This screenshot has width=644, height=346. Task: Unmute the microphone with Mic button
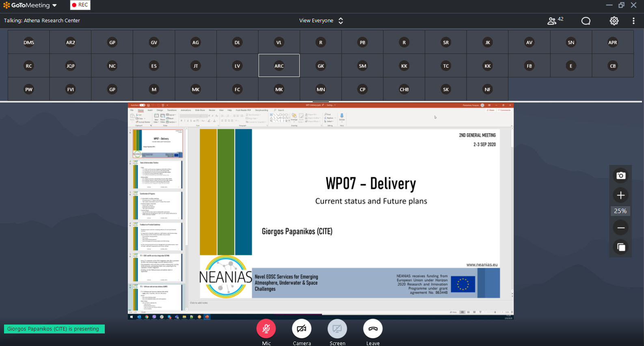tap(266, 329)
